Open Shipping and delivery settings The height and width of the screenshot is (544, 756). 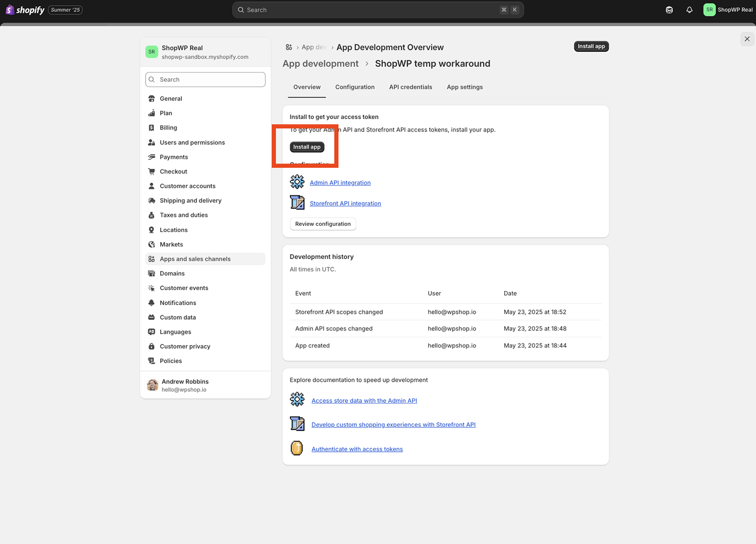[206, 201]
